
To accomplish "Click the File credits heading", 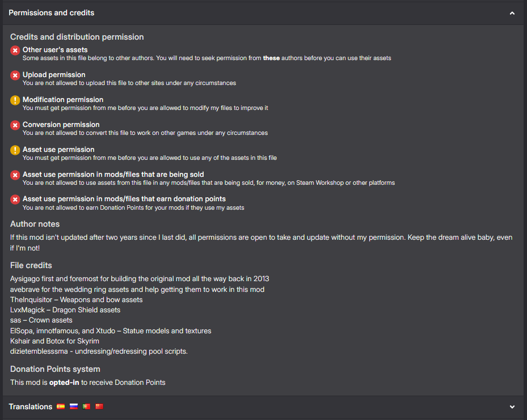I will coord(31,265).
